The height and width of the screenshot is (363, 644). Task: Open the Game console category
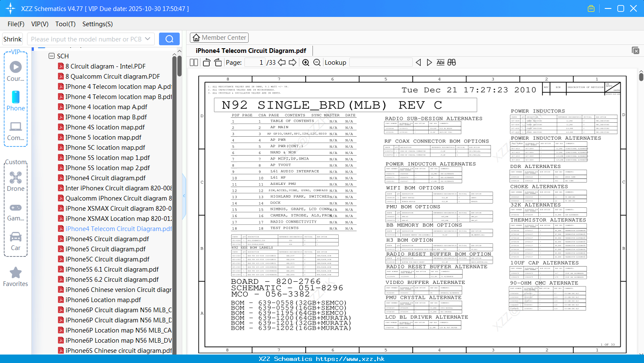pos(16,212)
